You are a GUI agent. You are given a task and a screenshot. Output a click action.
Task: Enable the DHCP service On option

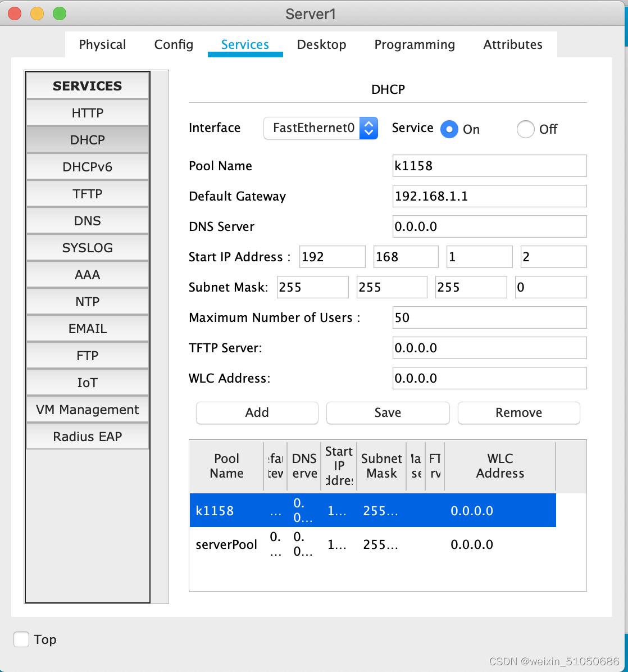[x=449, y=129]
